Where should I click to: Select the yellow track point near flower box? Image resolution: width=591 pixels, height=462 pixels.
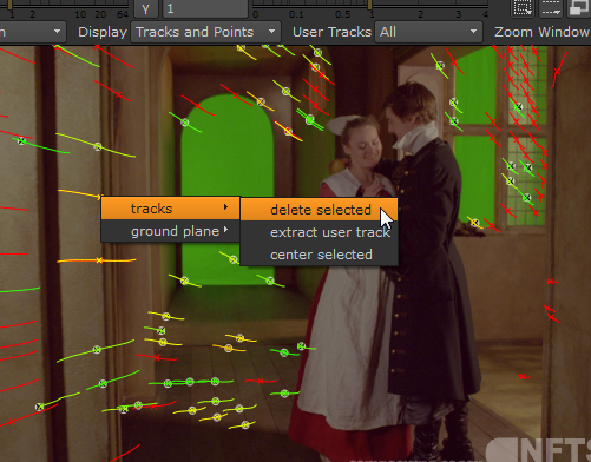475,222
